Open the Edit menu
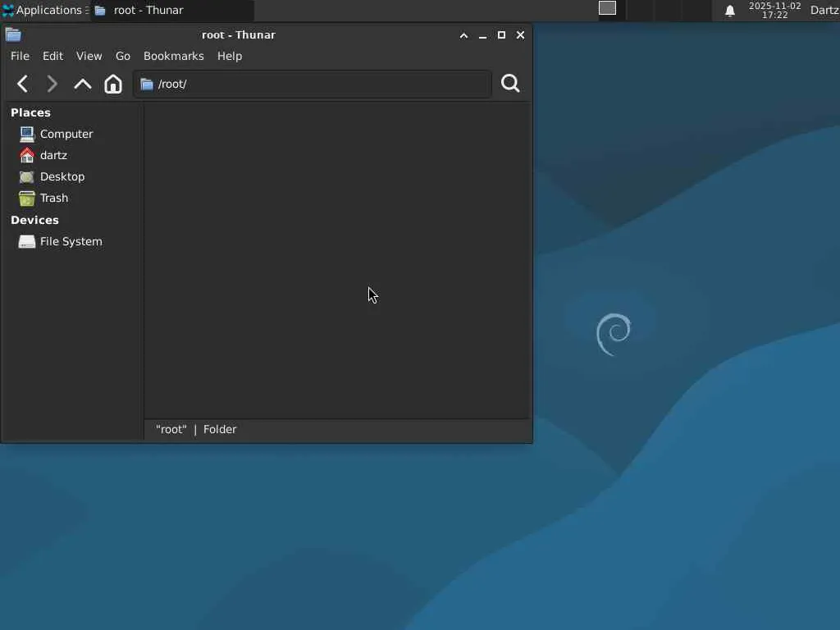The height and width of the screenshot is (630, 840). pos(52,57)
